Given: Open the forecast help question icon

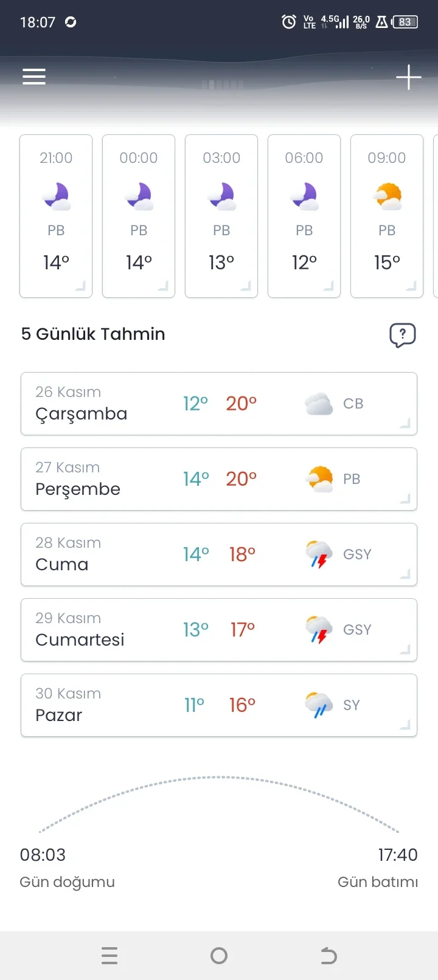Looking at the screenshot, I should [x=402, y=334].
